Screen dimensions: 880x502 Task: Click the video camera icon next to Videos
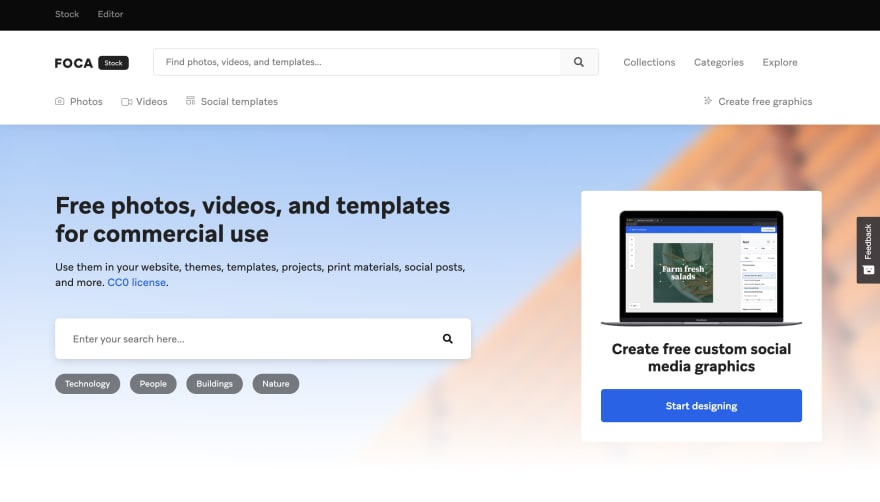pos(126,102)
